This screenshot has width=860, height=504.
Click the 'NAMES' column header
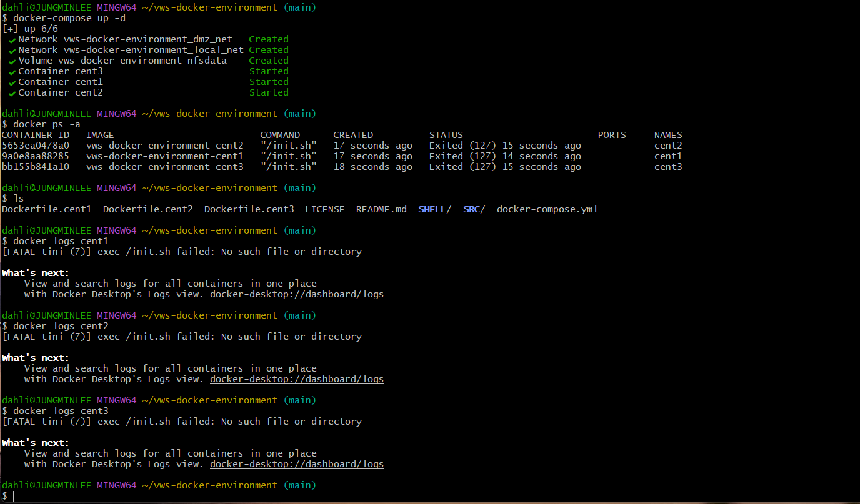point(668,135)
